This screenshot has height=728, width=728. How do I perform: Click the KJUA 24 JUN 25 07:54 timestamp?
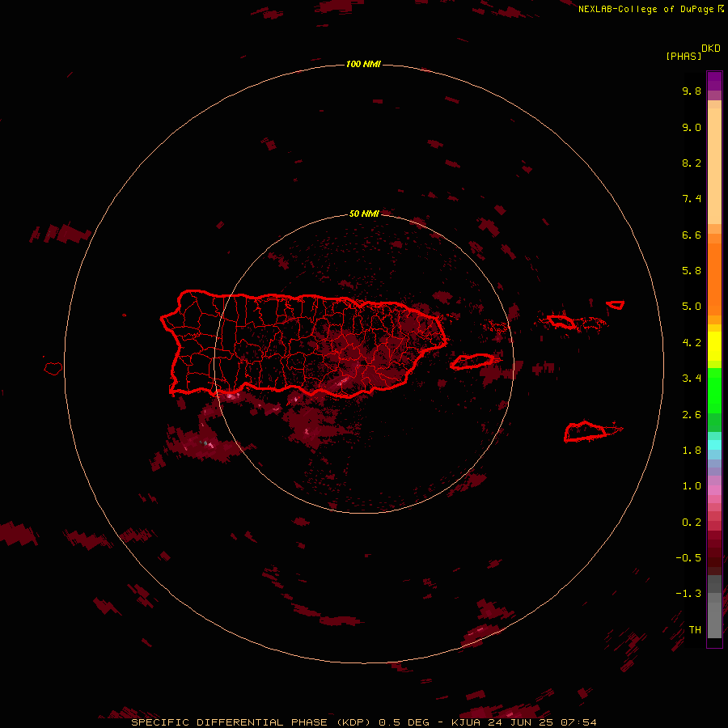point(523,722)
